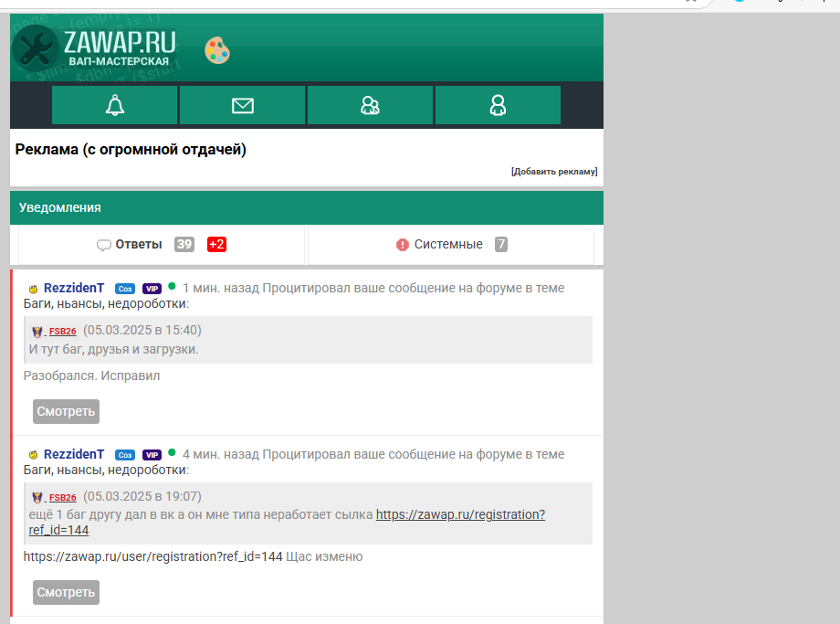Click the VIP badge in first notification
The image size is (840, 624).
(x=152, y=289)
